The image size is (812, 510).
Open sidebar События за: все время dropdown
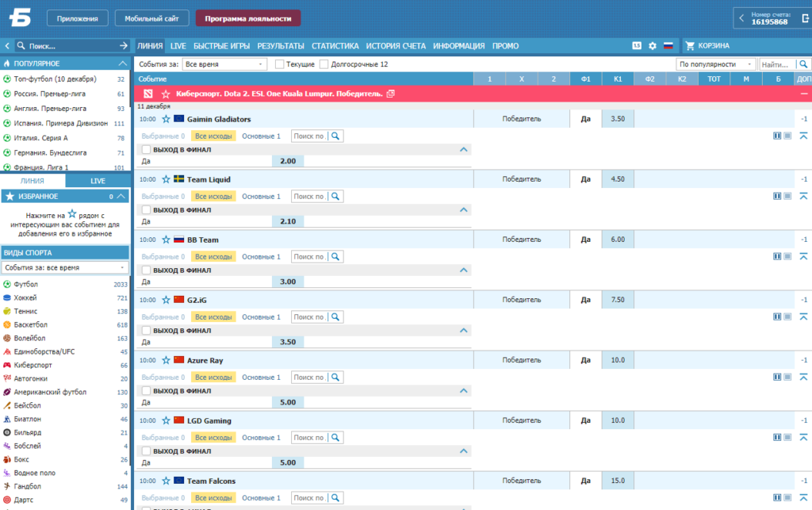click(65, 267)
